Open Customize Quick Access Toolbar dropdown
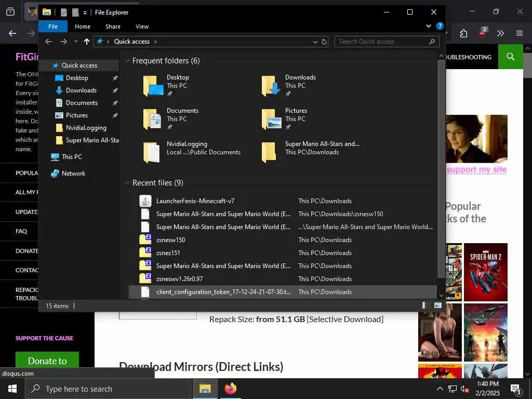532x399 pixels. coord(85,13)
